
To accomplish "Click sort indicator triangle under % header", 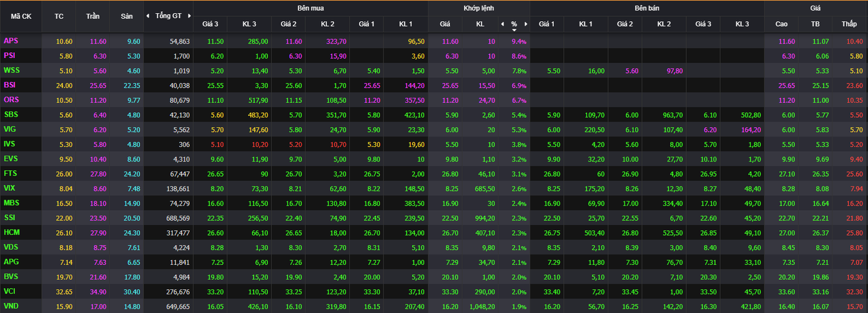I will click(514, 30).
